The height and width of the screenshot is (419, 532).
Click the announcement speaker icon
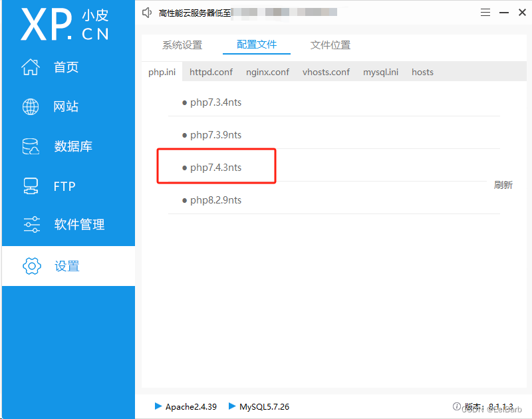click(x=147, y=11)
